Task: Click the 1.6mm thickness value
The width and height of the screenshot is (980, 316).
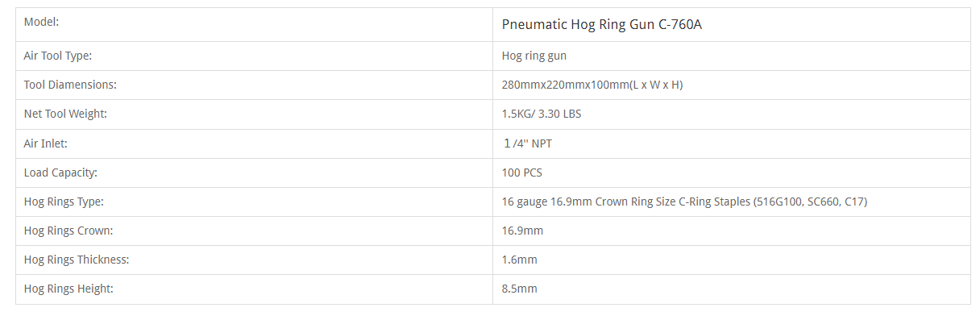Action: [x=519, y=260]
